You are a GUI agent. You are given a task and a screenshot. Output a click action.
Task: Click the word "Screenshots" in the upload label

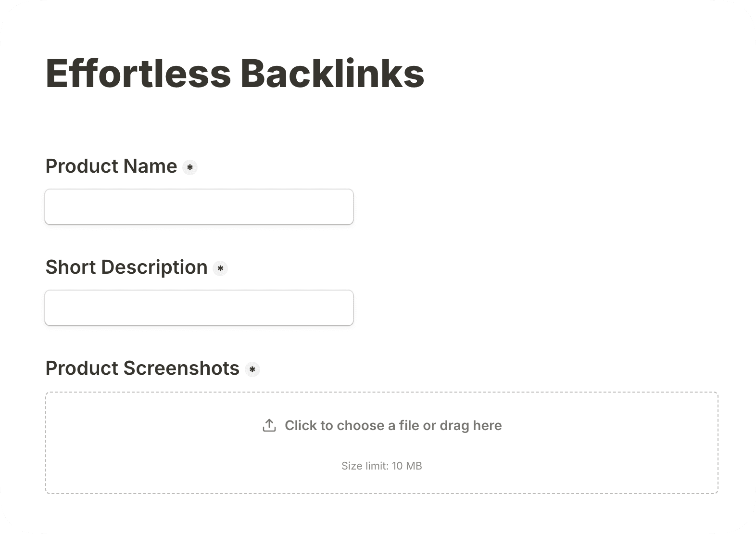point(181,369)
